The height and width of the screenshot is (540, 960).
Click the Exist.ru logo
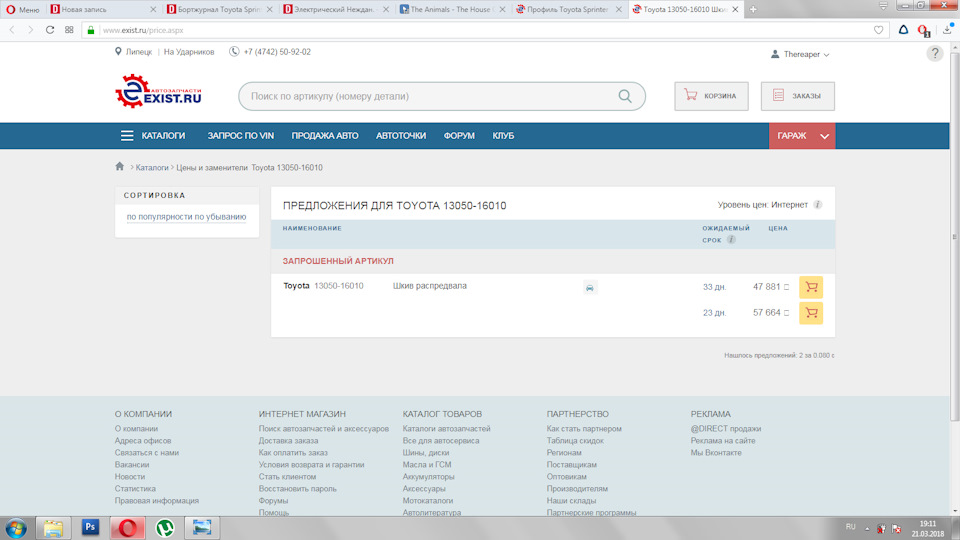click(159, 91)
